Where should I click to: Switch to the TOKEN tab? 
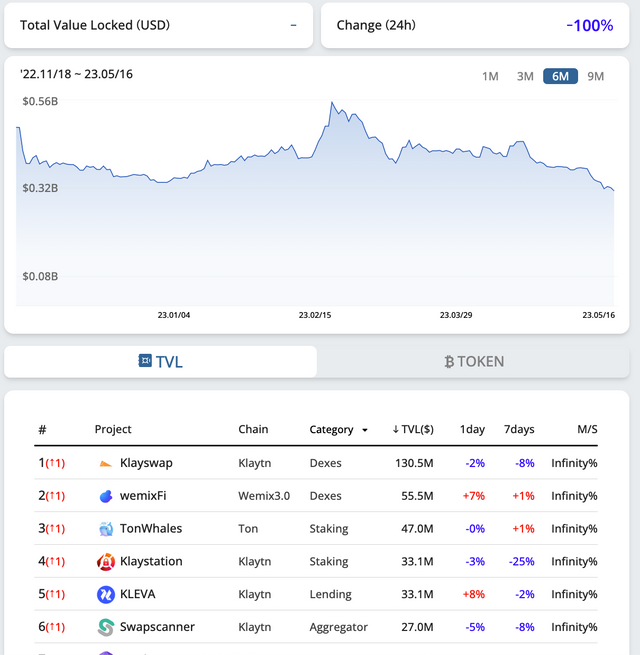coord(473,361)
